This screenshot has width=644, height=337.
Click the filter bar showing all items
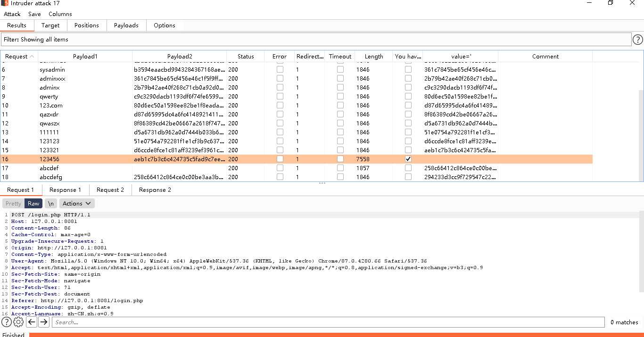[x=316, y=40]
